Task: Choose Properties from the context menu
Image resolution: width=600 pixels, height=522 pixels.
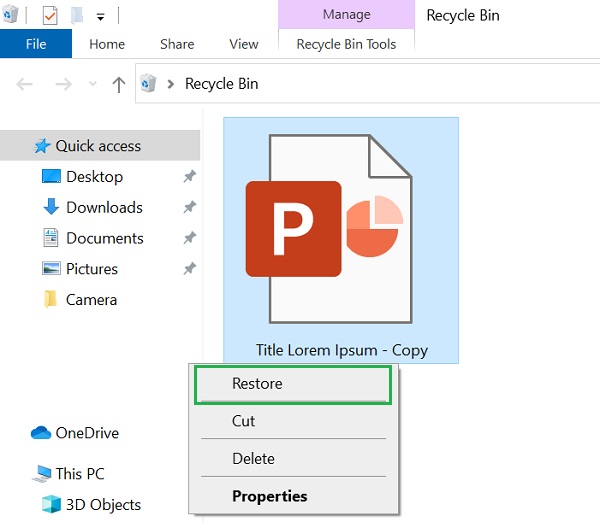Action: tap(293, 496)
